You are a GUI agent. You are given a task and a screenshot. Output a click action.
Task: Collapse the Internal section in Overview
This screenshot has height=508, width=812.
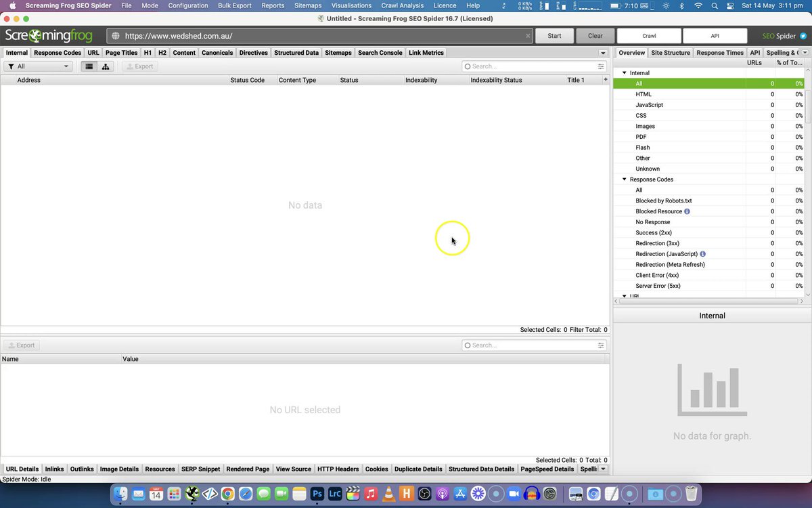[x=625, y=73]
